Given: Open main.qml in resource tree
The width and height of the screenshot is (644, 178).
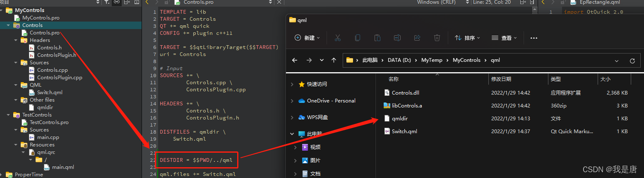Looking at the screenshot, I should coord(63,167).
